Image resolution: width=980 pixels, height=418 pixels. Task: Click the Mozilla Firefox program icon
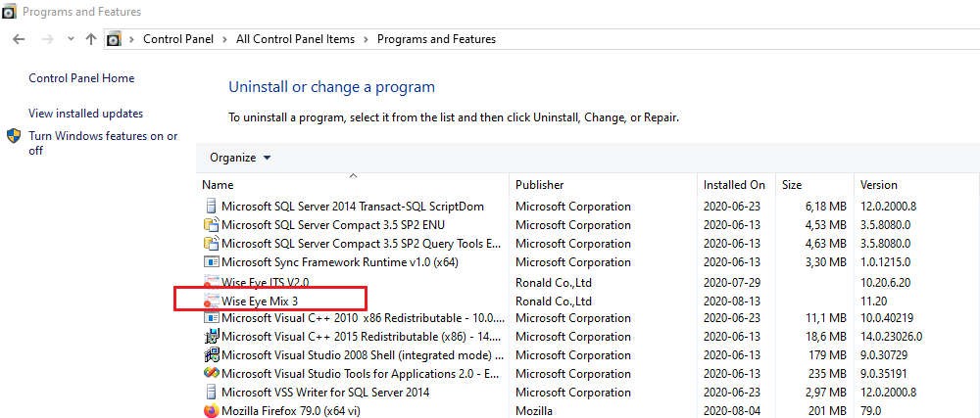(211, 411)
